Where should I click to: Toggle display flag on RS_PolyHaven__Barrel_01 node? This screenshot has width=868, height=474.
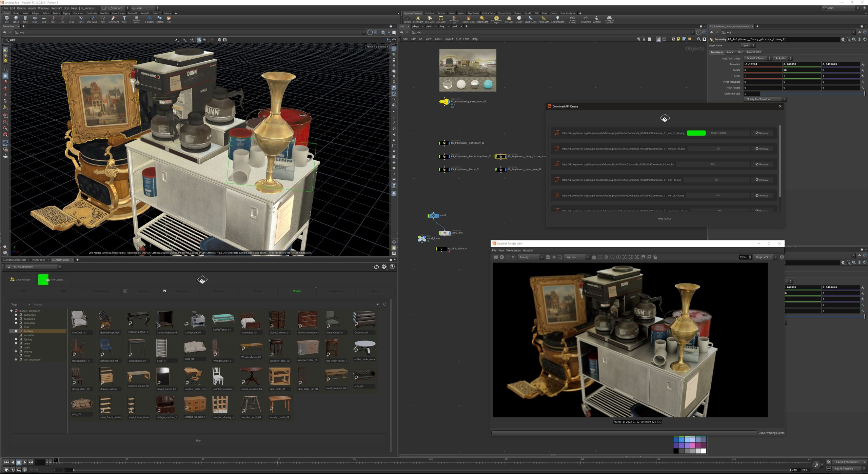pos(449,170)
